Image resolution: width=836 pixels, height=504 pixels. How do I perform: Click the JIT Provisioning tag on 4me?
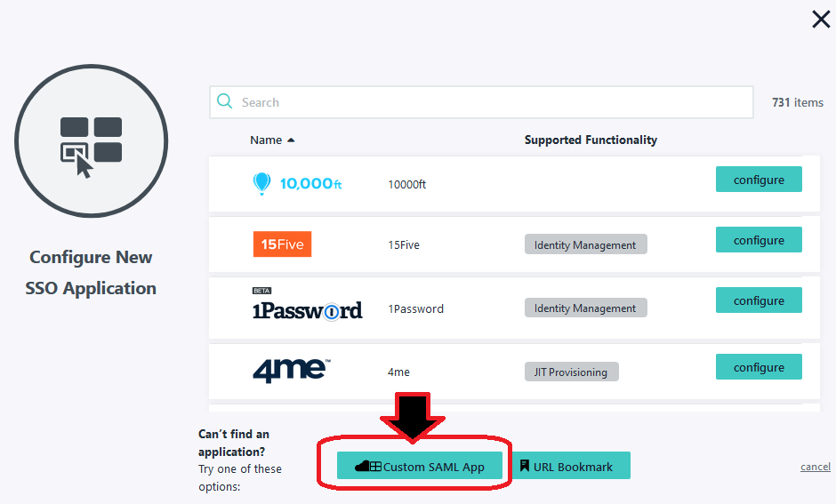(572, 372)
